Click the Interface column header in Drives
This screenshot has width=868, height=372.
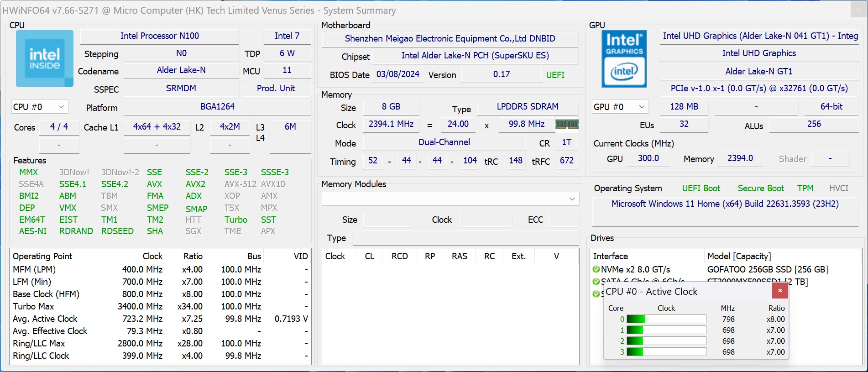[647, 256]
